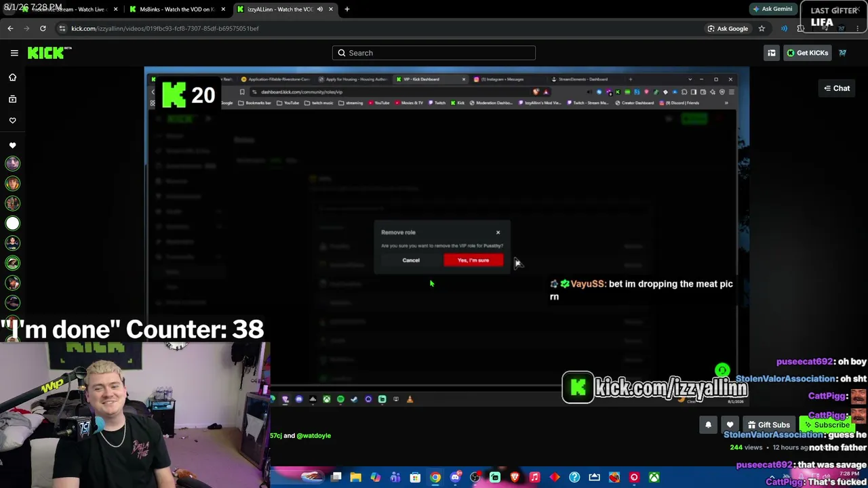This screenshot has height=488, width=868.
Task: Open the Xbox app from the taskbar
Action: click(654, 478)
